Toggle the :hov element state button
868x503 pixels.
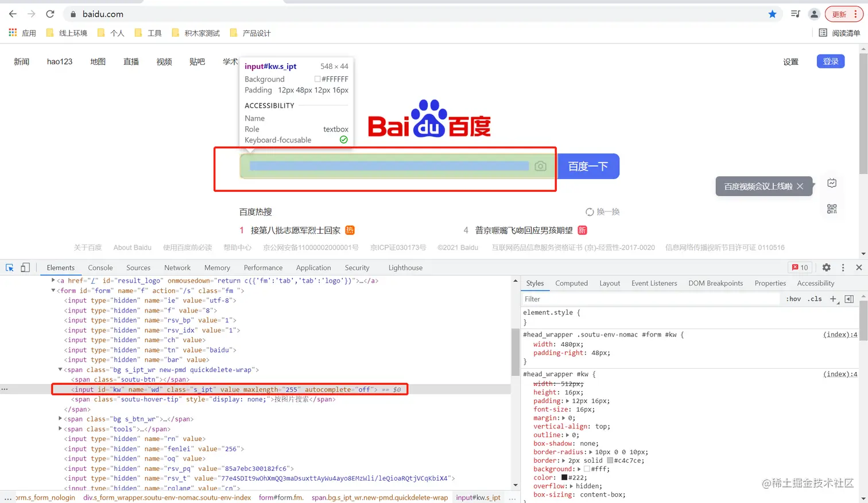[x=793, y=299]
